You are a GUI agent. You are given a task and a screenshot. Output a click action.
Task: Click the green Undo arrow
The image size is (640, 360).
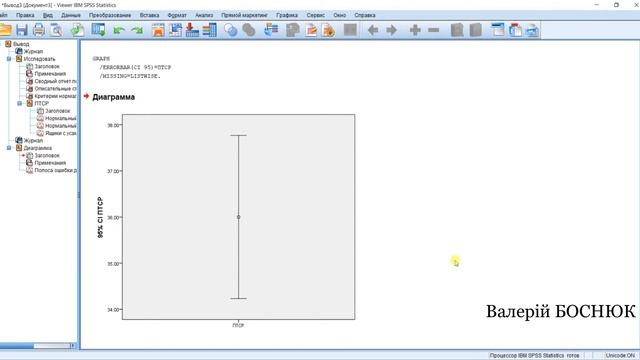pyautogui.click(x=119, y=30)
